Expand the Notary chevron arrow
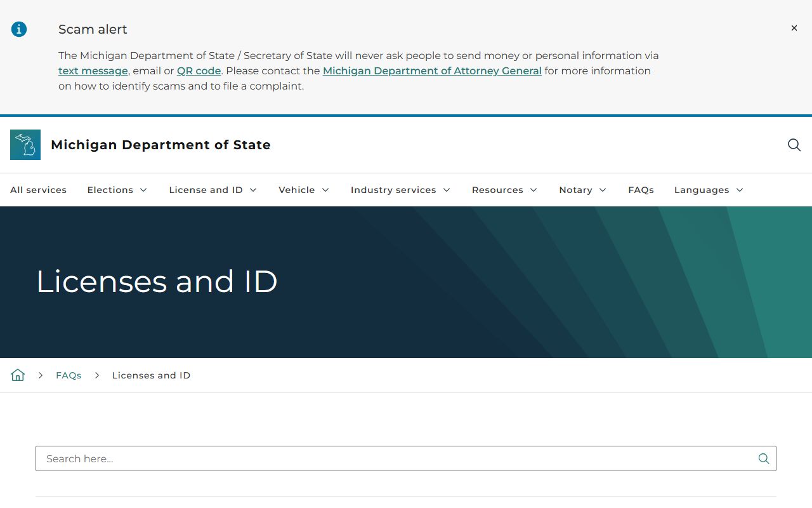Viewport: 812px width, 508px height. coord(603,190)
